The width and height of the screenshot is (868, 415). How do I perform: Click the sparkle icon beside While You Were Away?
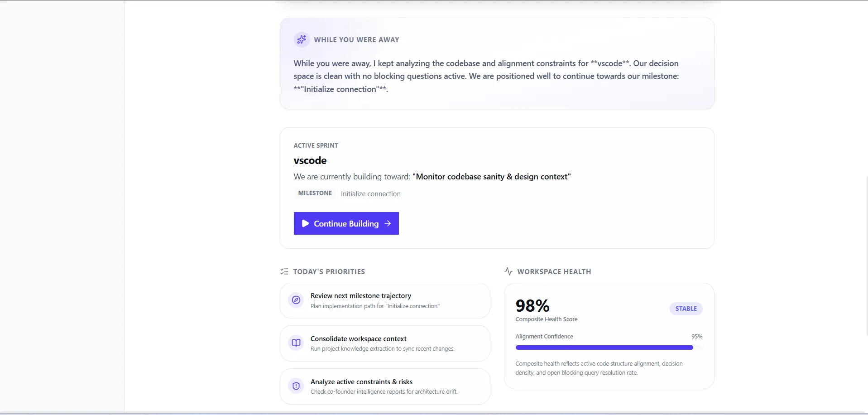[302, 40]
